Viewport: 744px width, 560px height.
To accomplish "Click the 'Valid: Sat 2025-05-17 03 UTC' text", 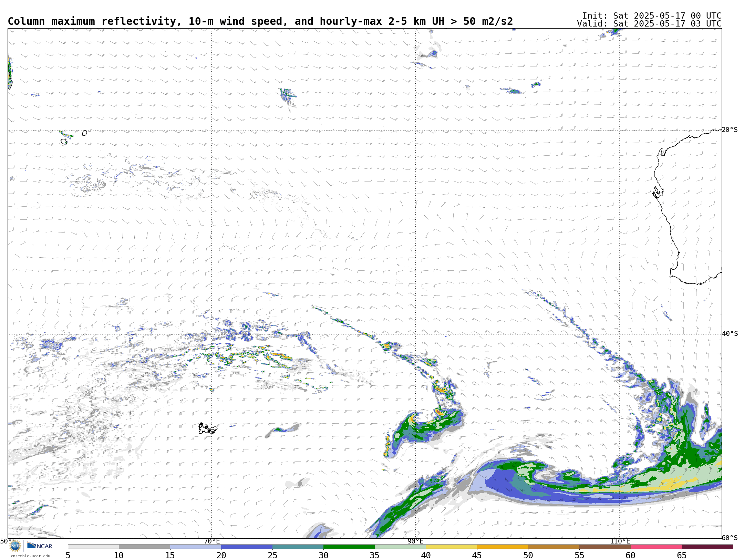I will click(649, 24).
